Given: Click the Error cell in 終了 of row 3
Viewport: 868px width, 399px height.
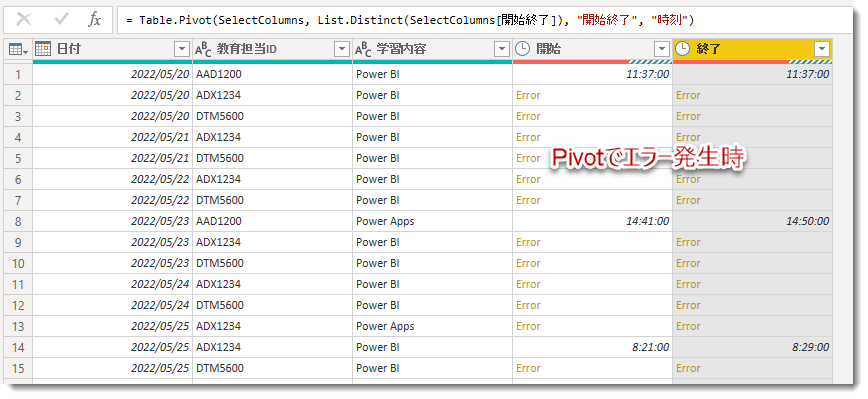Looking at the screenshot, I should [x=752, y=116].
